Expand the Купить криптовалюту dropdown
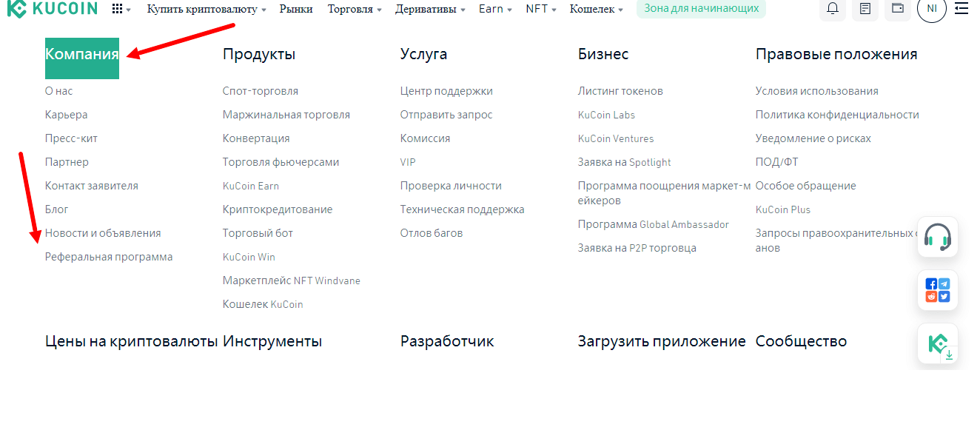The height and width of the screenshot is (430, 980). (x=207, y=9)
